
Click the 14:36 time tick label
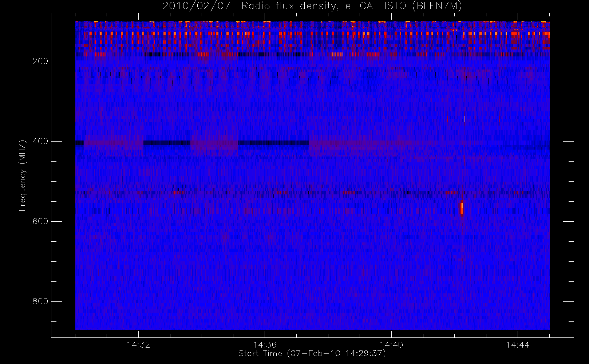click(265, 345)
